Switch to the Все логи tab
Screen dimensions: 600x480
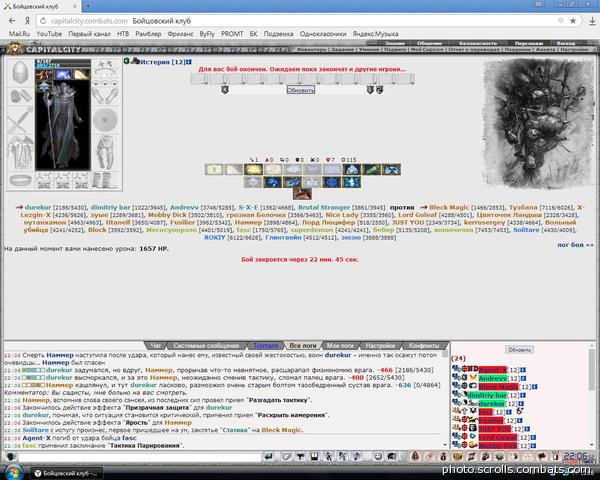[x=303, y=346]
